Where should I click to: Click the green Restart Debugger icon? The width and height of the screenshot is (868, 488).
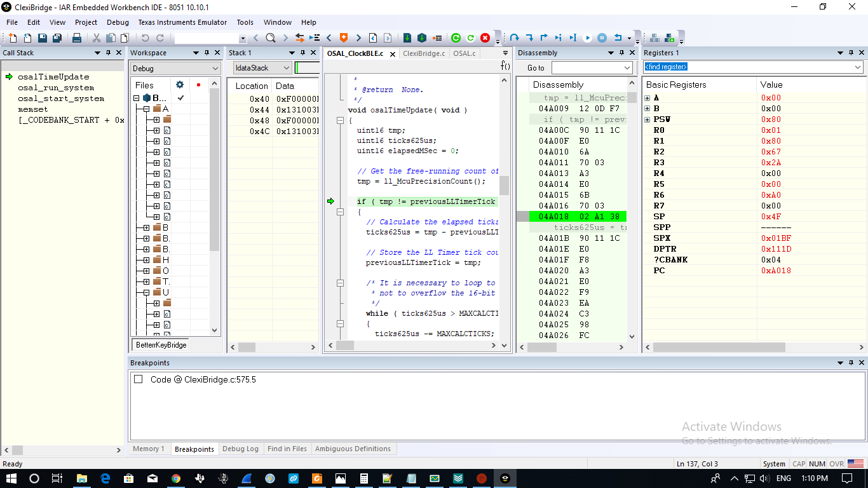pyautogui.click(x=456, y=38)
